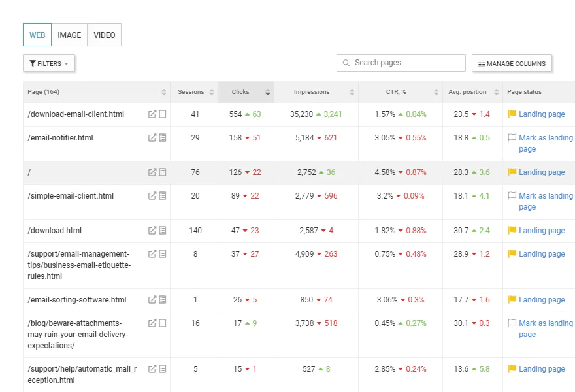This screenshot has width=575, height=392.
Task: Click the notes icon beside /email-notifier.html
Action: (x=161, y=137)
